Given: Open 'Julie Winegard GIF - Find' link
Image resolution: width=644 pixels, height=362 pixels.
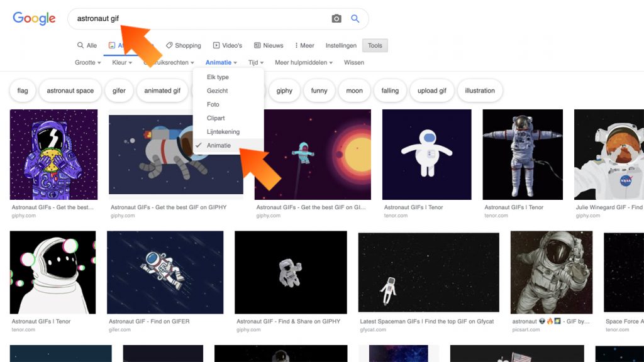Looking at the screenshot, I should coord(609,207).
